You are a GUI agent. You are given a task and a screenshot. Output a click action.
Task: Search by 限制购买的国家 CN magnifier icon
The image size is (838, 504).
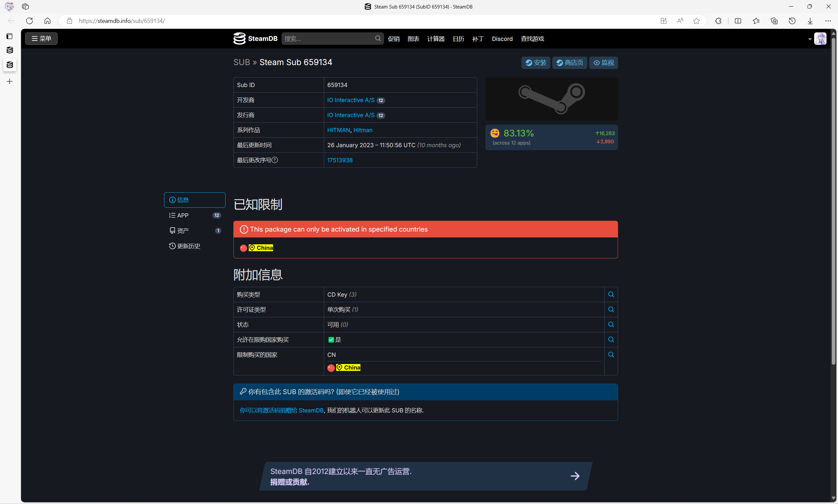click(x=611, y=355)
